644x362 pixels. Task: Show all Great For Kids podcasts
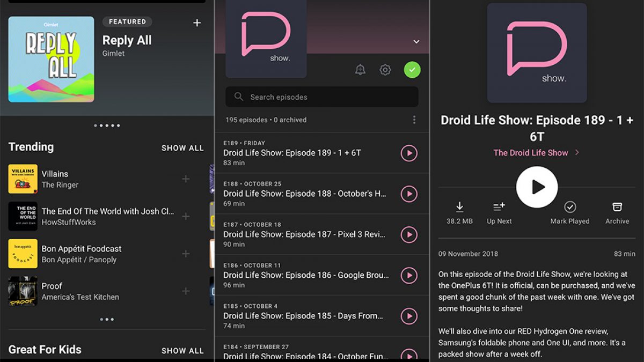point(182,351)
